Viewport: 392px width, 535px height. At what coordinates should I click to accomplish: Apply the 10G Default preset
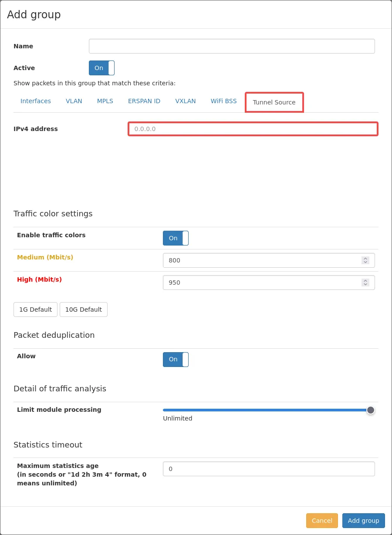83,310
